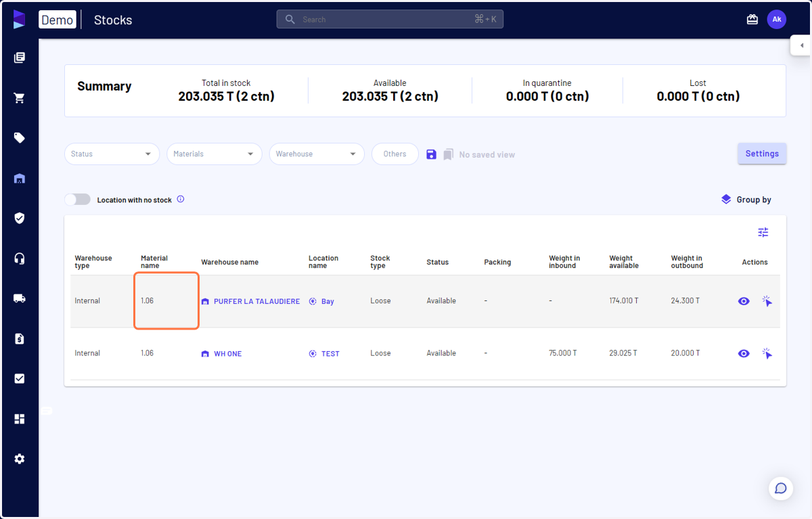Click the Warehouse name column header

coord(229,263)
